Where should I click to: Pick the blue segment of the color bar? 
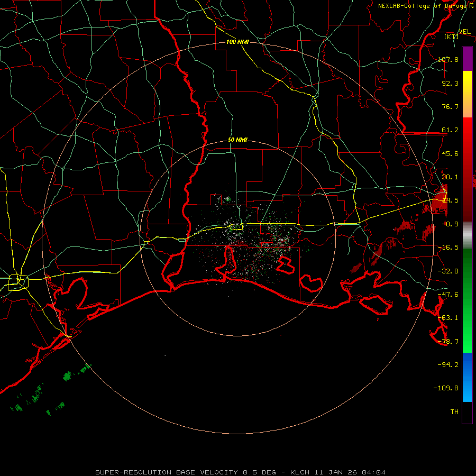[x=467, y=377]
